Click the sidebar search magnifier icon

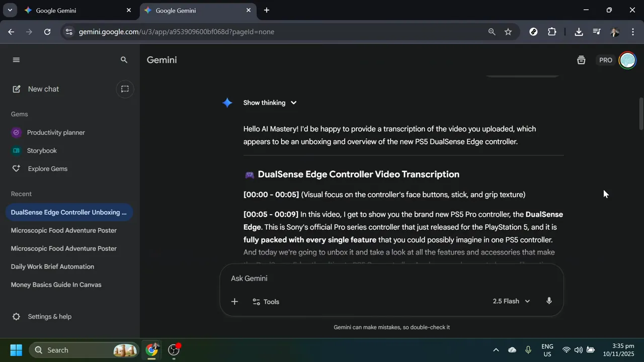pos(124,60)
